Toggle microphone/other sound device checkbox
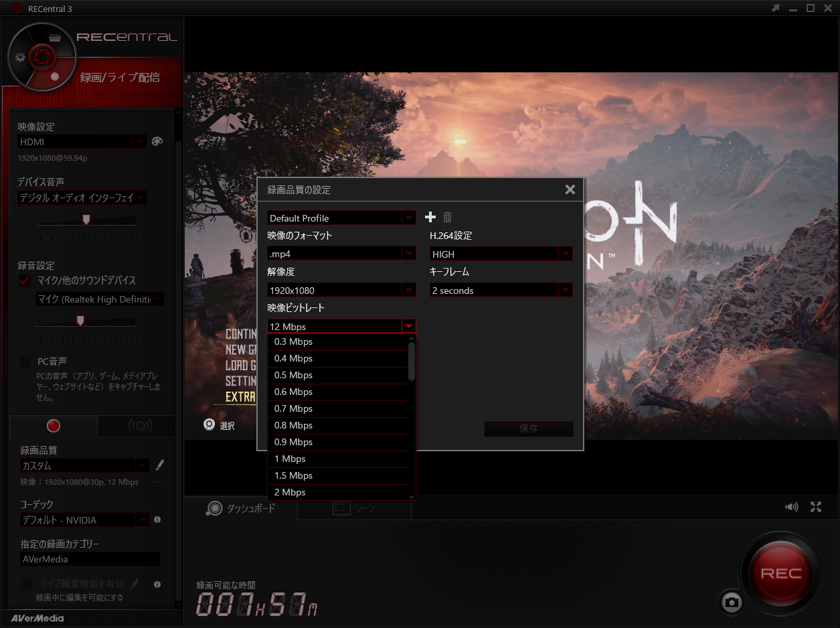This screenshot has width=840, height=628. point(25,280)
